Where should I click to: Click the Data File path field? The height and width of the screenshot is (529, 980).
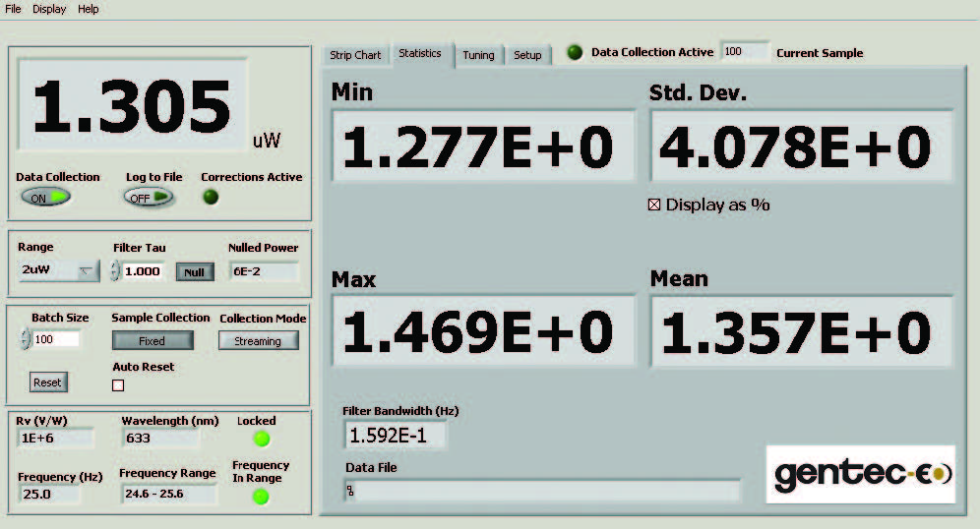click(x=541, y=490)
